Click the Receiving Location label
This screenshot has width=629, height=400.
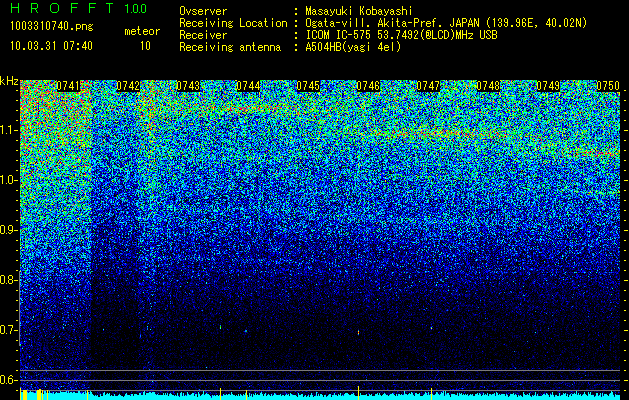point(233,23)
